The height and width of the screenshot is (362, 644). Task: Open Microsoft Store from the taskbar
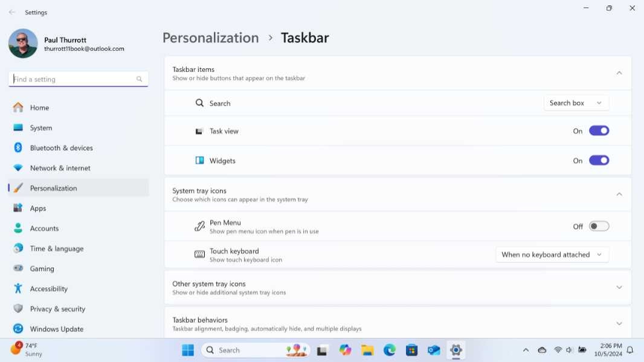(411, 350)
